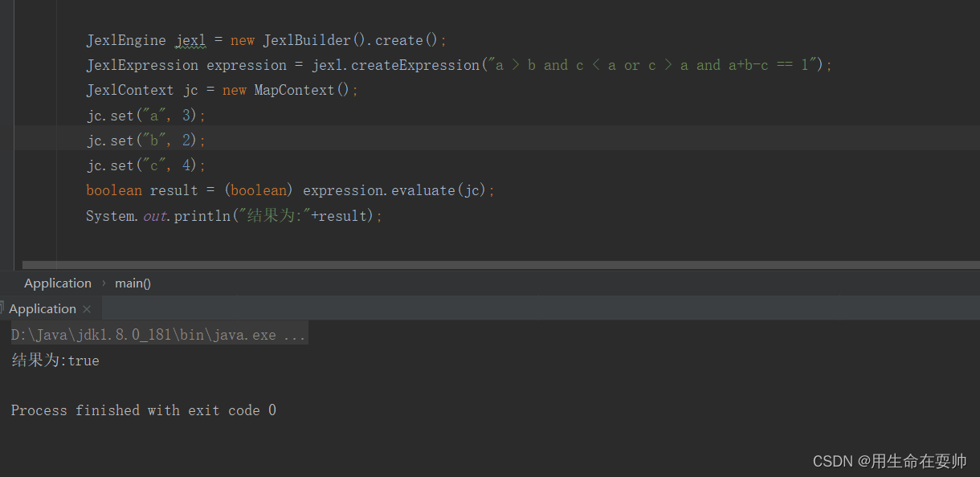Click the main() breadcrumb item
This screenshot has height=477, width=980.
[133, 283]
